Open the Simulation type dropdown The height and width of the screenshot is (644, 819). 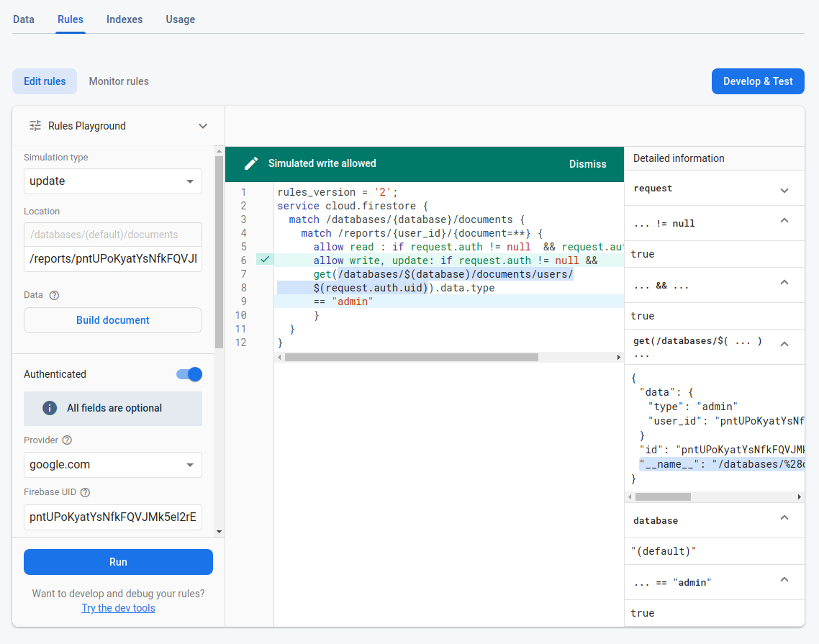click(x=112, y=181)
